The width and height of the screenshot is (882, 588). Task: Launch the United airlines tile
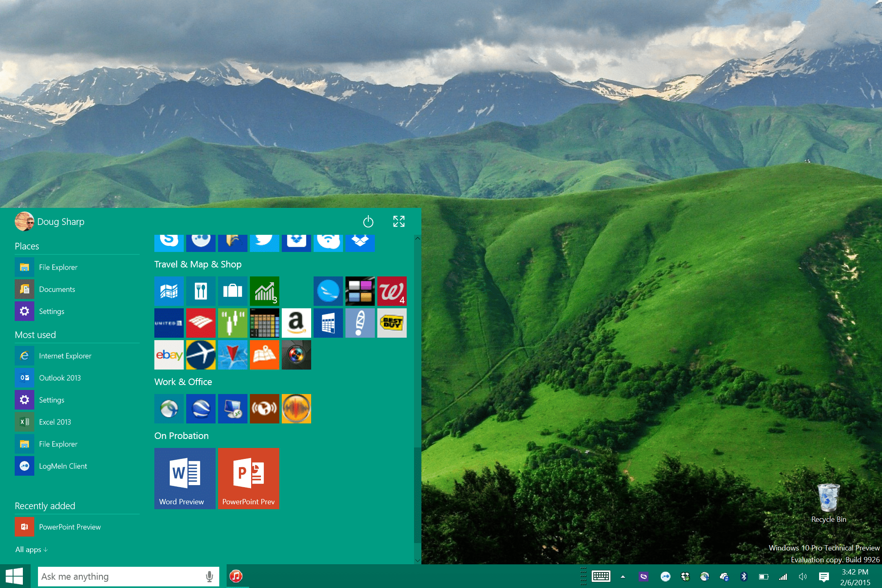click(169, 323)
